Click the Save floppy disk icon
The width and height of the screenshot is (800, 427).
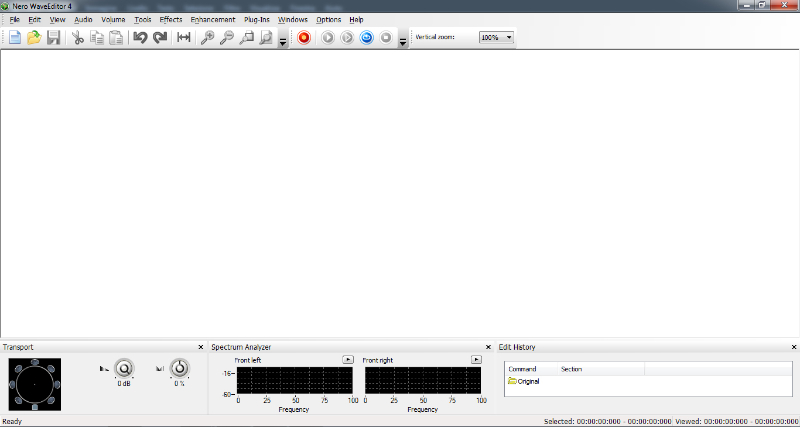53,38
